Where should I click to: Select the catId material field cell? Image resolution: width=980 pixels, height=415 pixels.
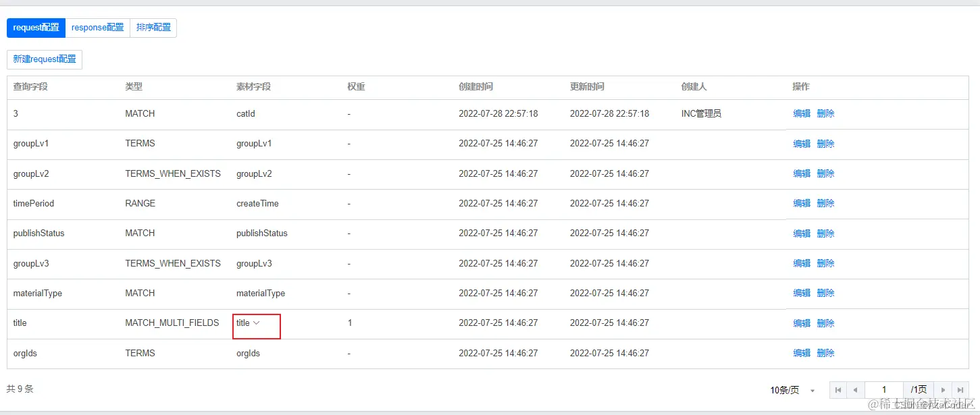(x=246, y=114)
